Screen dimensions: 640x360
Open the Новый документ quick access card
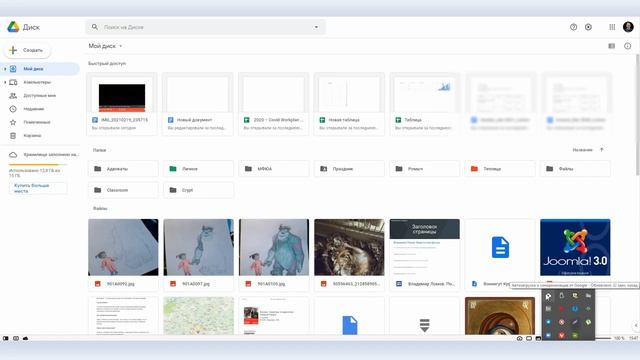point(198,104)
